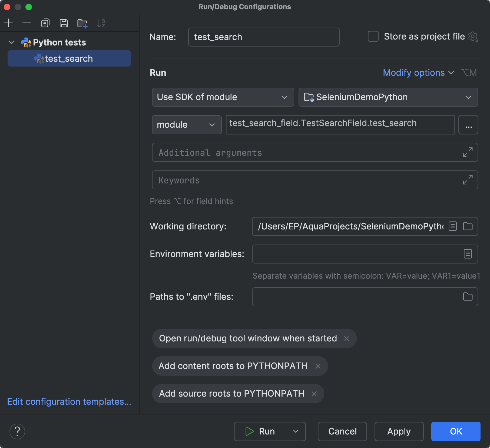Save the test_search configuration
This screenshot has height=448, width=490.
point(64,23)
